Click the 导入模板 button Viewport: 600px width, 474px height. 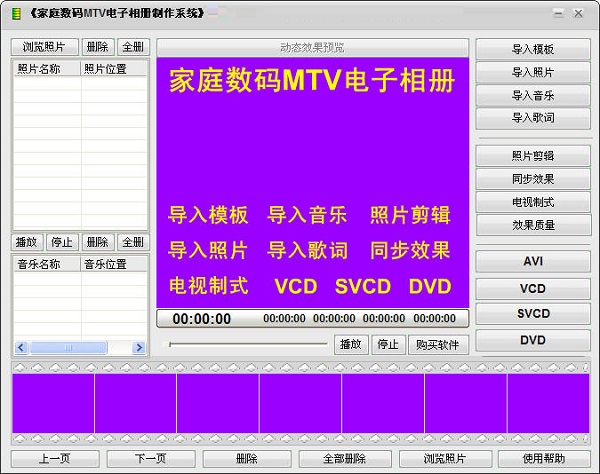point(533,49)
